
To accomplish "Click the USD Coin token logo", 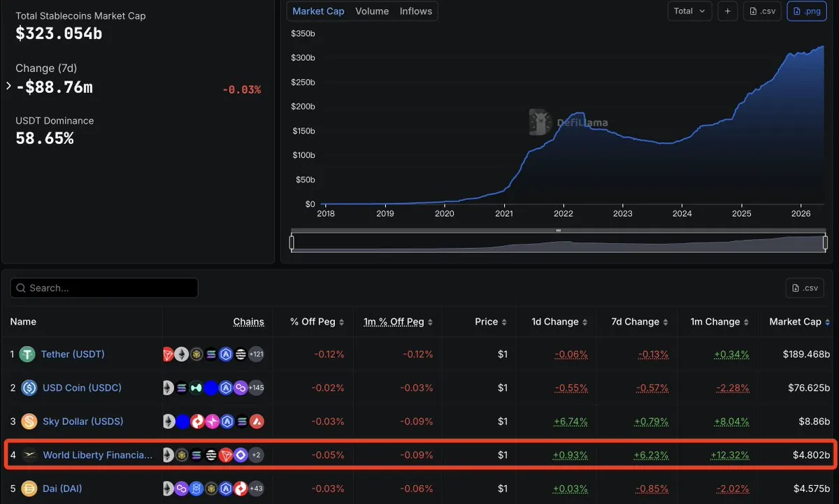I will click(29, 388).
